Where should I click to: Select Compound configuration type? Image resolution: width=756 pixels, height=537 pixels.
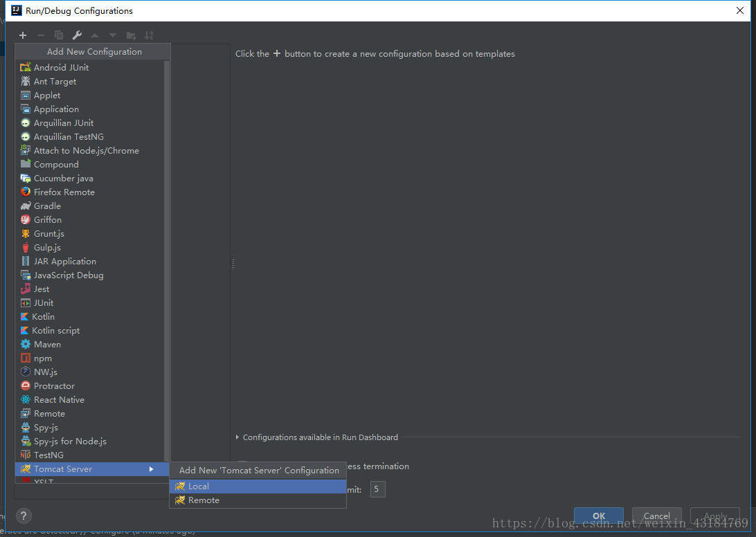pyautogui.click(x=90, y=165)
